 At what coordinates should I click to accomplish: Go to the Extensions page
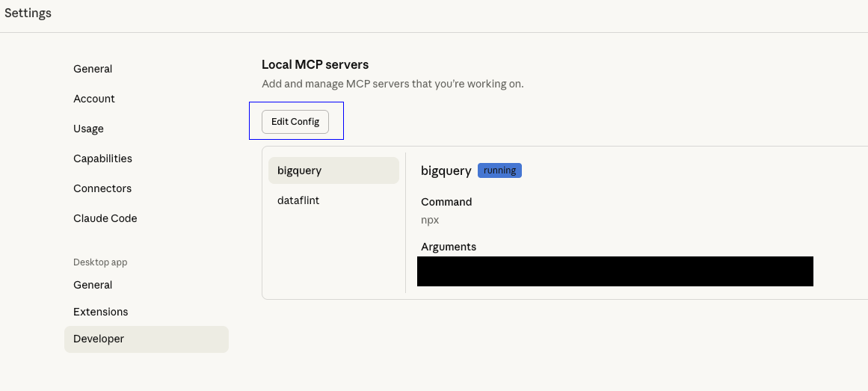(101, 312)
